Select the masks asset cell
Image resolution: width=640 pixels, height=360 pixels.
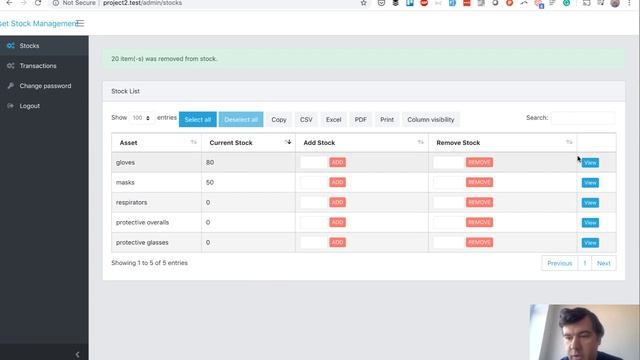point(156,182)
